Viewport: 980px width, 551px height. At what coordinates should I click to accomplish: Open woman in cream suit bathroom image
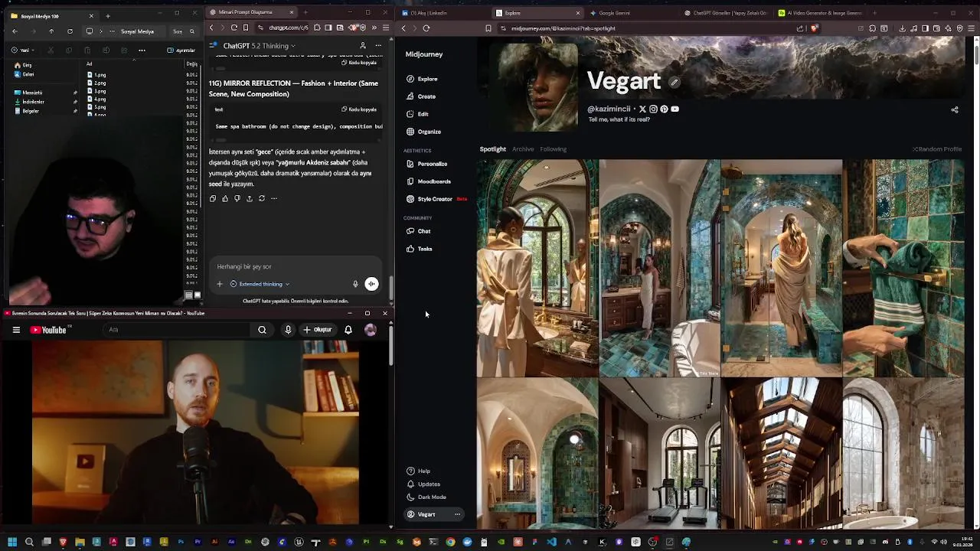537,268
